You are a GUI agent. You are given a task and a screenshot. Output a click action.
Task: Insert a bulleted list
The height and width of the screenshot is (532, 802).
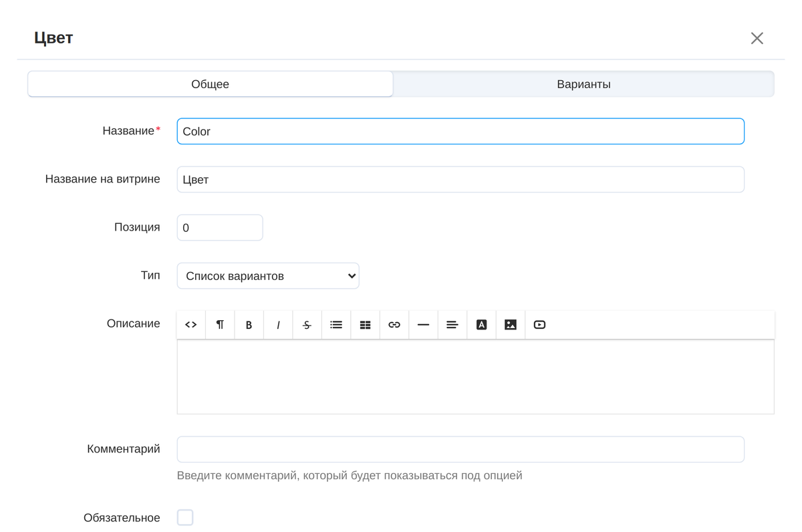(336, 325)
